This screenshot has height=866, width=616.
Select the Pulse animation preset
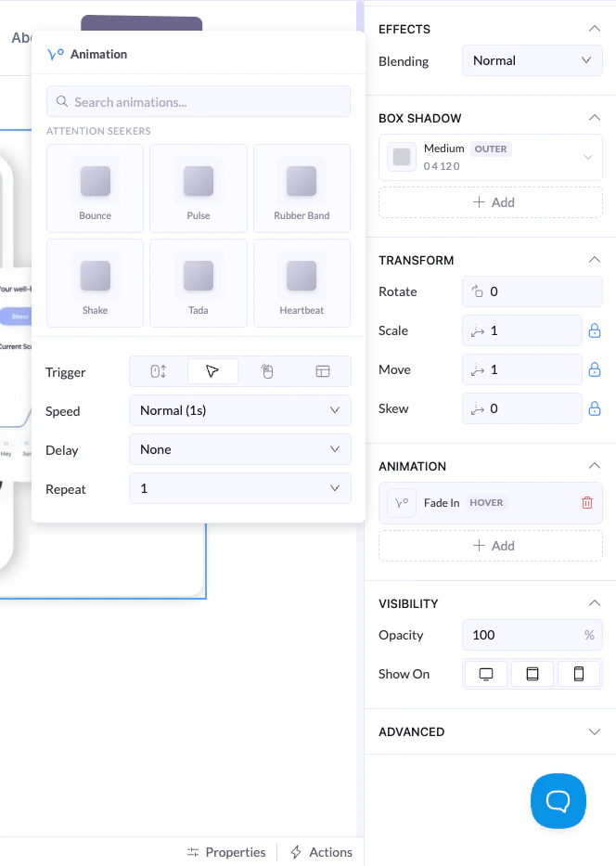click(x=199, y=188)
